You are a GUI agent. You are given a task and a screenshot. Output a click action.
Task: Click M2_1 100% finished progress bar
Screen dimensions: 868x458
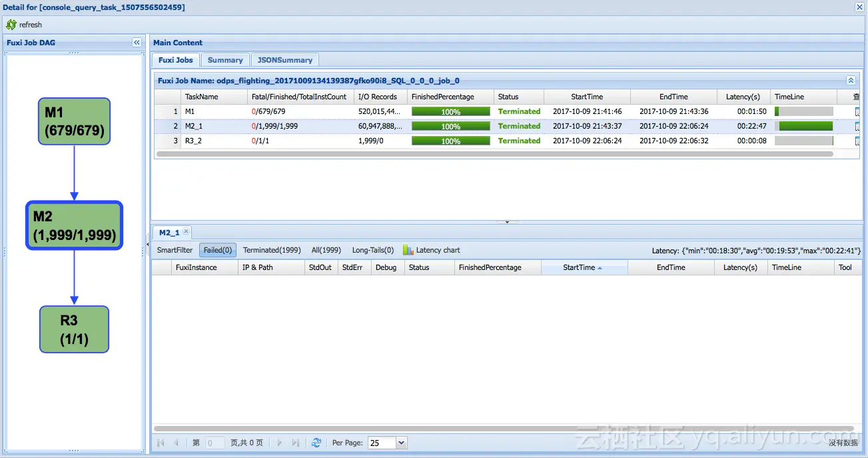451,127
